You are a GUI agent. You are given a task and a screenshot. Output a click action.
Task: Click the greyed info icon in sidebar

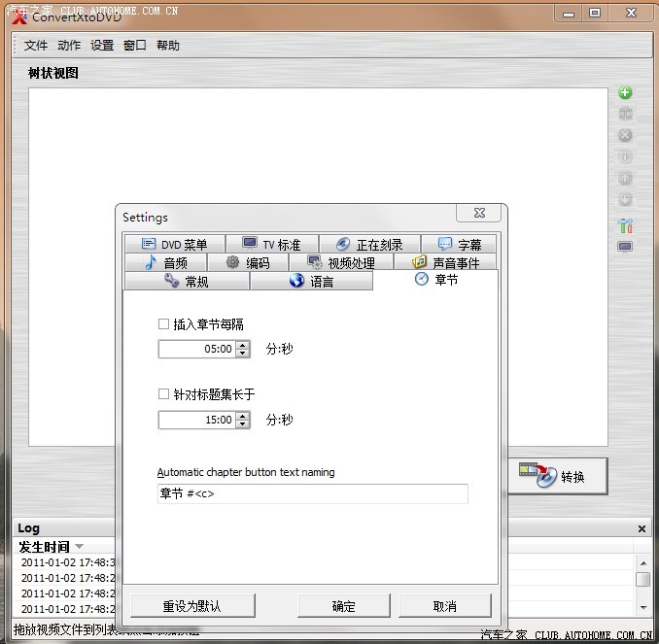click(625, 156)
